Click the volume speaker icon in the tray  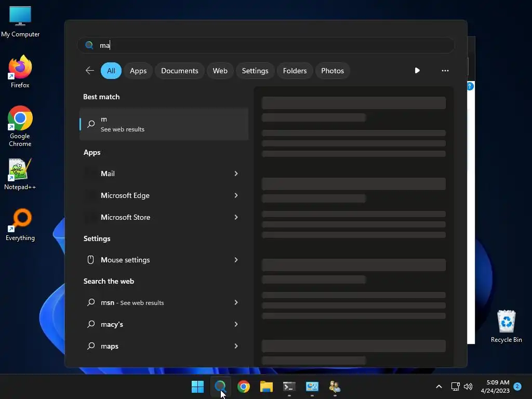click(468, 387)
